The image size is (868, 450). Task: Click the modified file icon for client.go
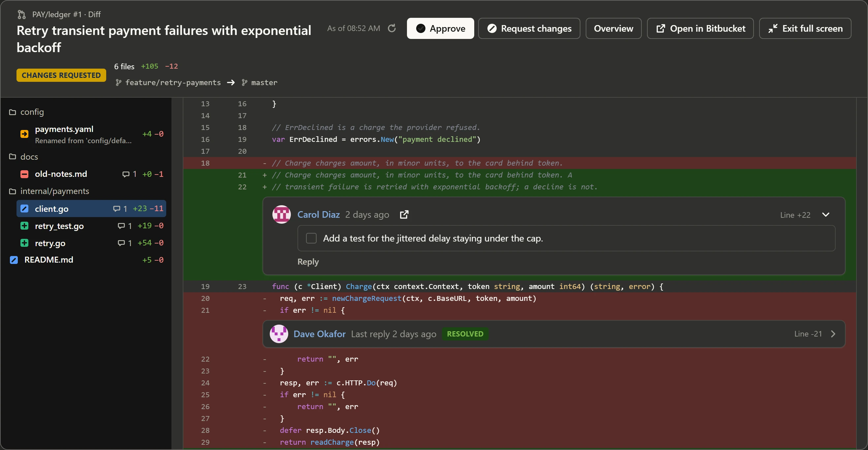click(24, 209)
